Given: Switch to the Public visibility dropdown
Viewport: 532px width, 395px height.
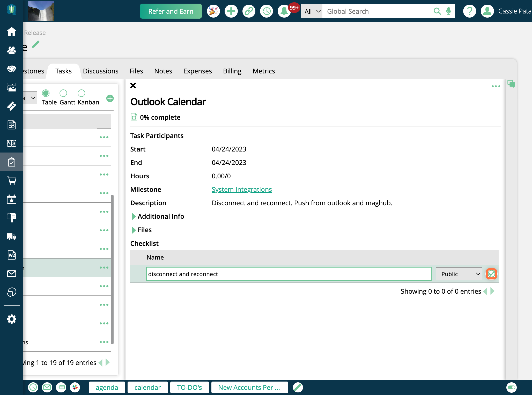Looking at the screenshot, I should click(x=459, y=274).
